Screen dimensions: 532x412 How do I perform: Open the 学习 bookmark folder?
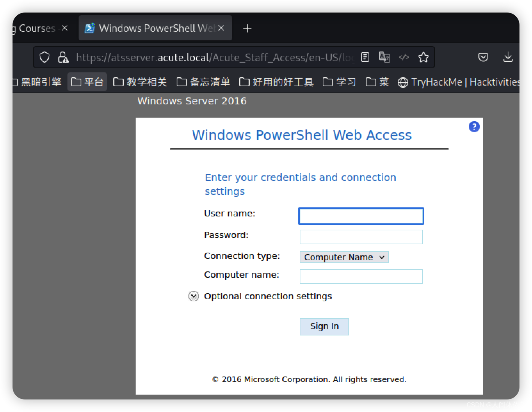(339, 82)
